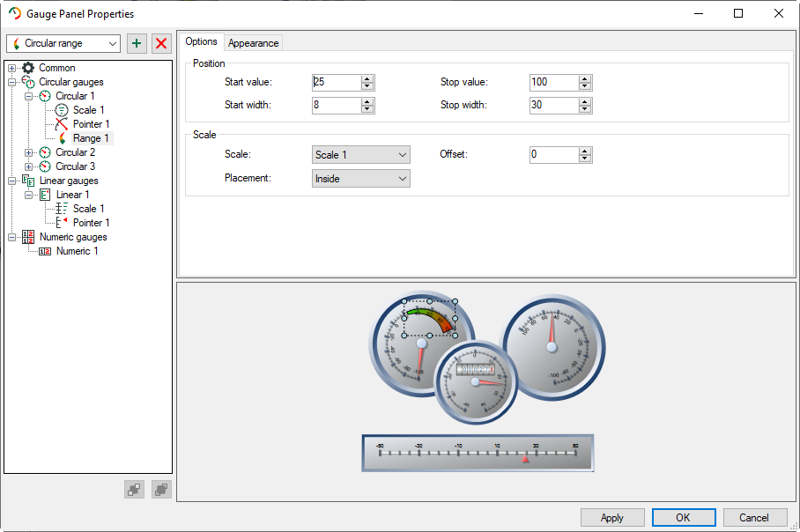Click the green plus add gauge icon
Screen dimensions: 800x532
click(x=137, y=43)
